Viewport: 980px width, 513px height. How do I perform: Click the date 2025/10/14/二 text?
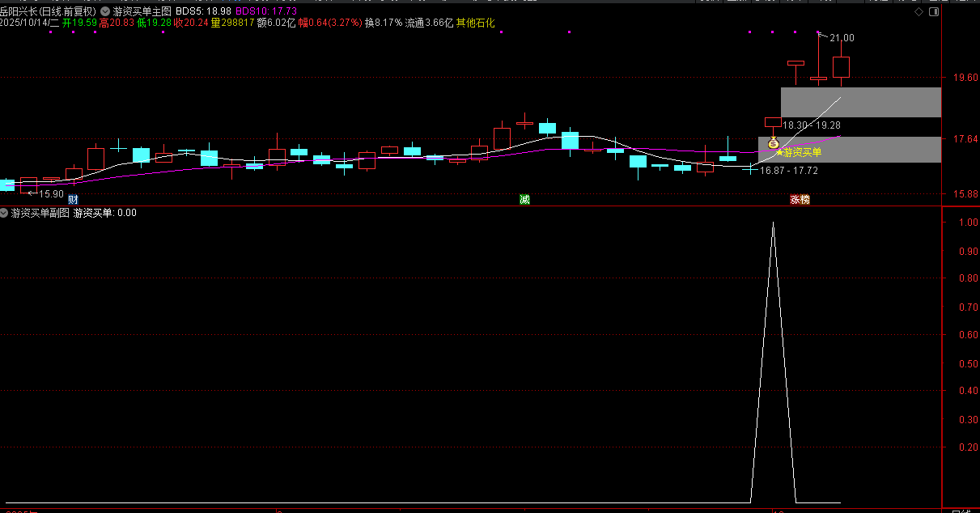30,23
